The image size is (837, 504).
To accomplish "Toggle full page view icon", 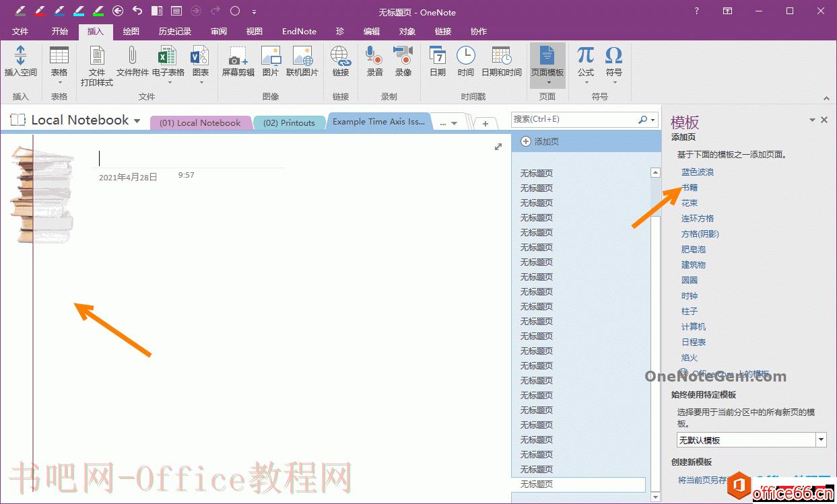I will click(x=176, y=11).
